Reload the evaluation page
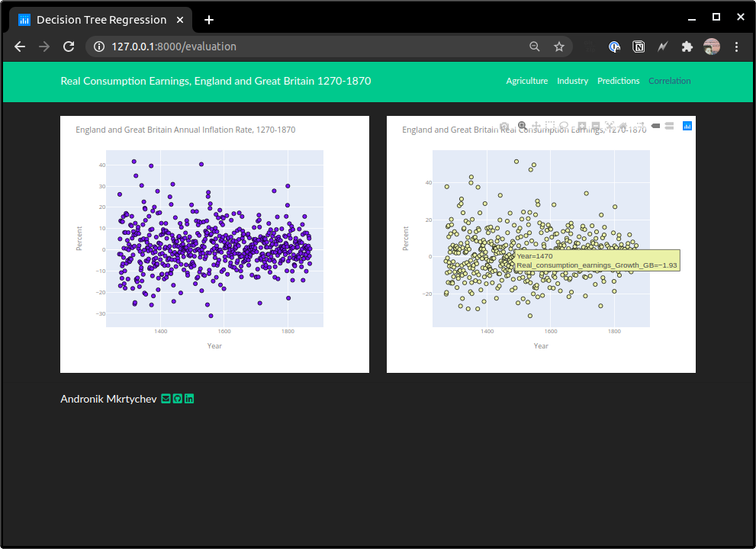The height and width of the screenshot is (549, 756). [69, 47]
